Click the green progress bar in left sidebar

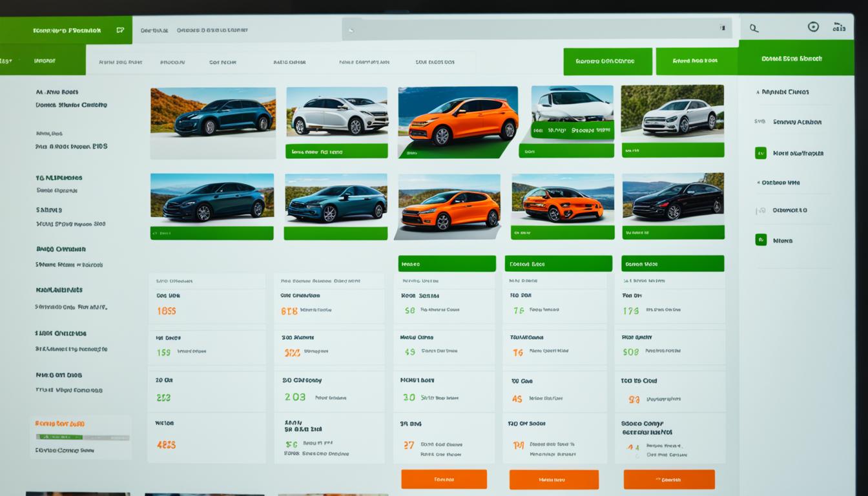[x=82, y=437]
